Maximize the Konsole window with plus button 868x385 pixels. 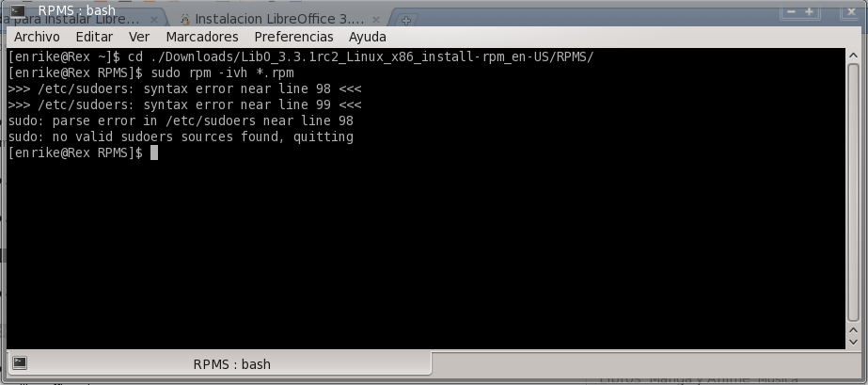point(810,11)
